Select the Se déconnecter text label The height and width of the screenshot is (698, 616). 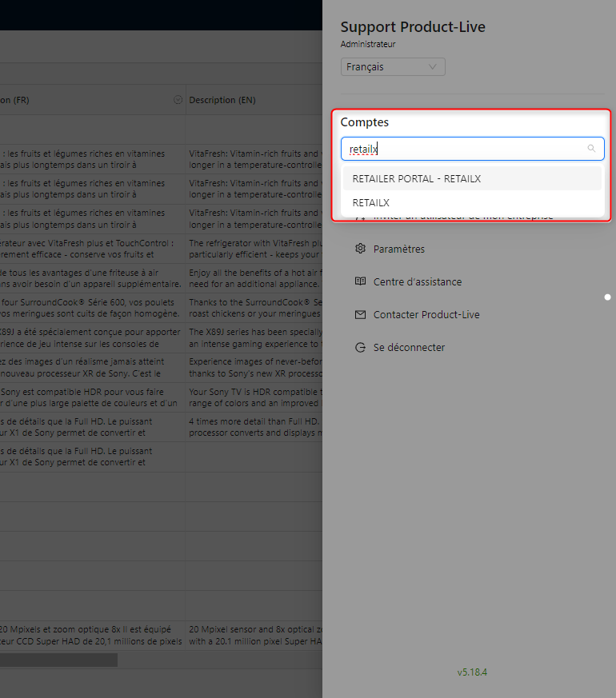pos(409,348)
